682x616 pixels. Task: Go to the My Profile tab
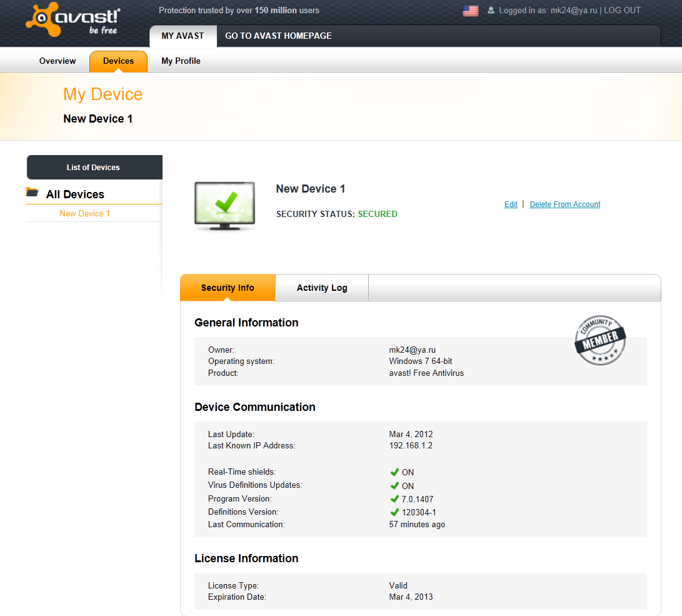point(181,61)
